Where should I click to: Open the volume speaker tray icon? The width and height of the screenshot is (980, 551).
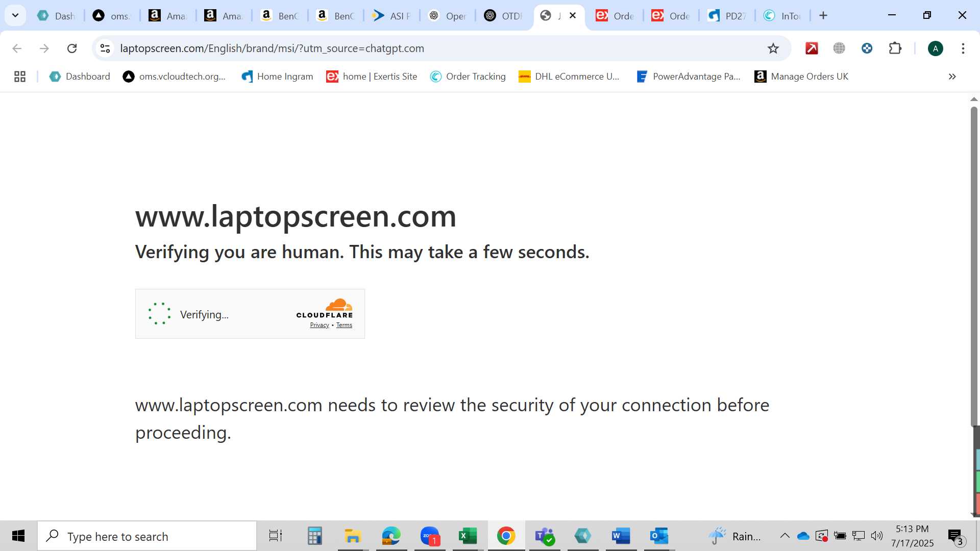(x=877, y=536)
